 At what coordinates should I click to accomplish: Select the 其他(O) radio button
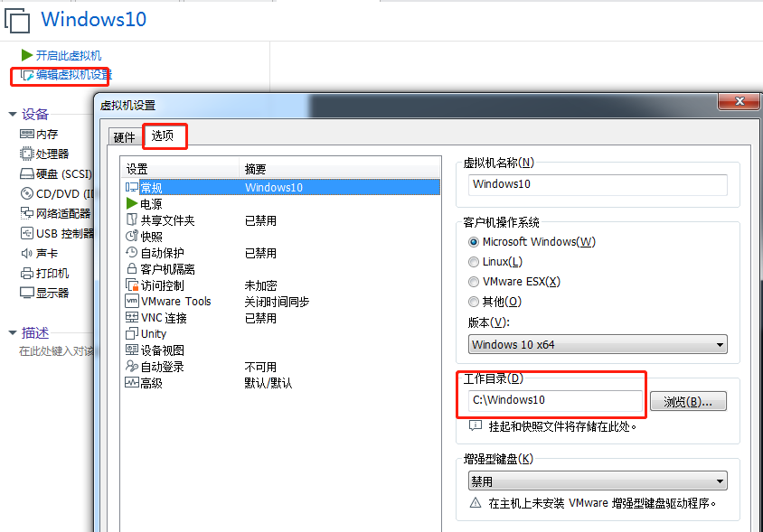[474, 302]
